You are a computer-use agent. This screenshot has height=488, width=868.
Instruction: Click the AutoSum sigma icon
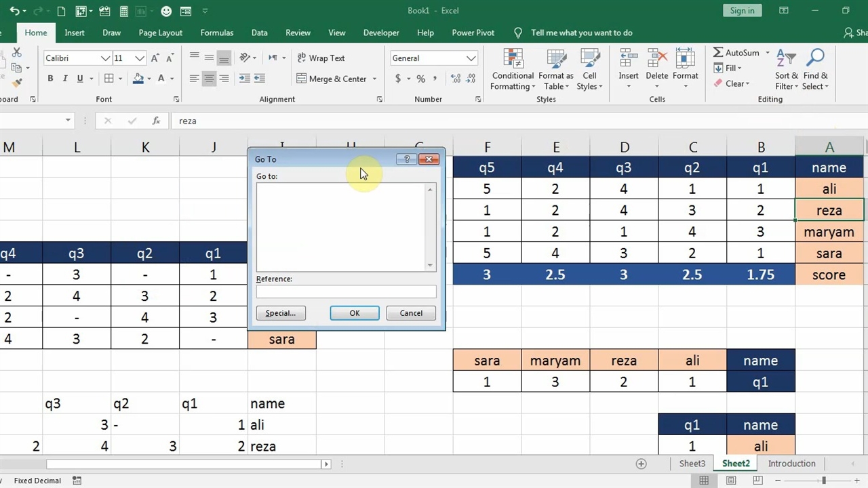click(718, 53)
